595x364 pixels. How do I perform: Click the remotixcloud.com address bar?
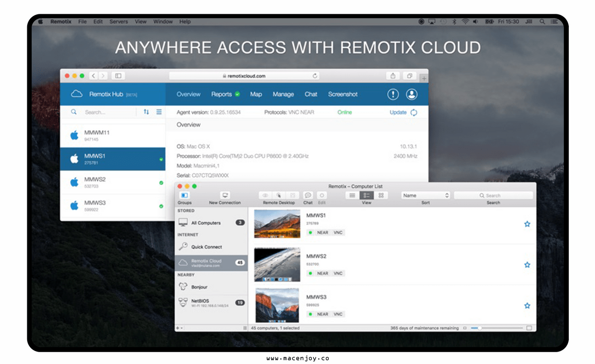pos(244,76)
